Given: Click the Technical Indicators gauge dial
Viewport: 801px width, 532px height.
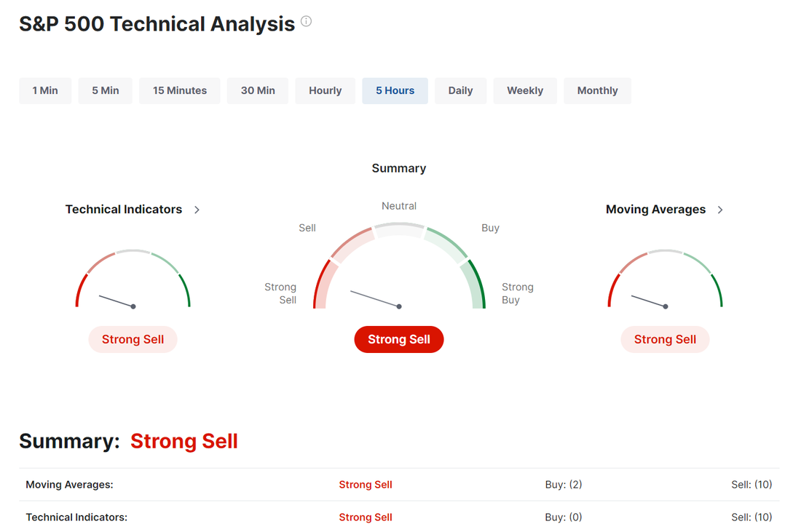Looking at the screenshot, I should tap(133, 279).
